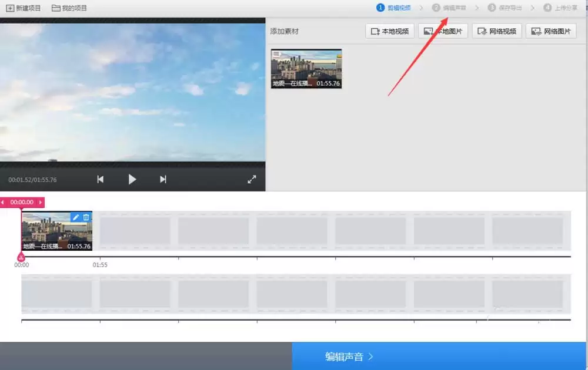Go to step 3 保存导出 tab
The height and width of the screenshot is (370, 588).
tap(505, 8)
